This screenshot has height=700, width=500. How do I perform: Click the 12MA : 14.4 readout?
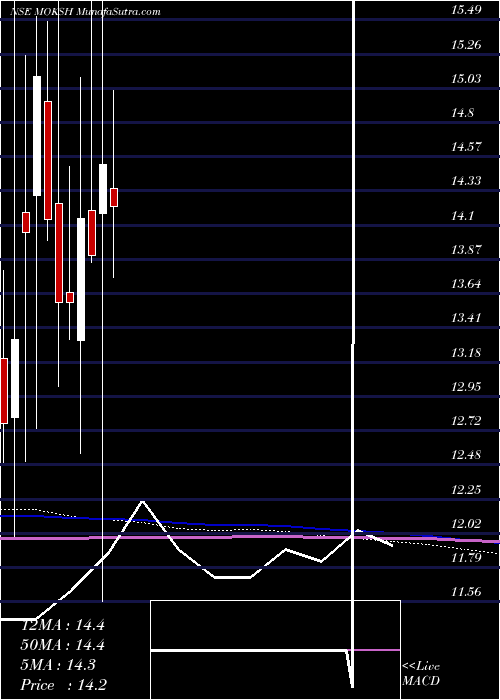click(63, 625)
